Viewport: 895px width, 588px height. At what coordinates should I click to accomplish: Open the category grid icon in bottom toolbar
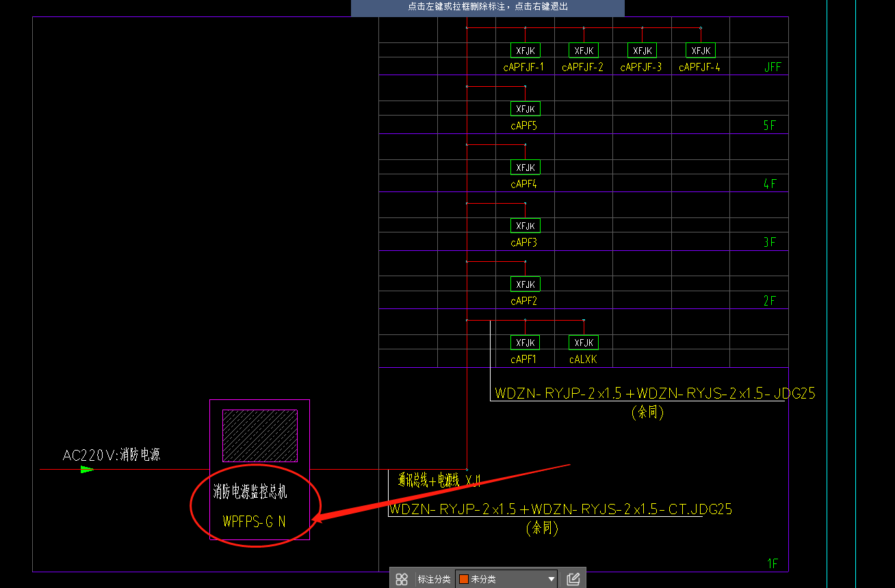[402, 579]
